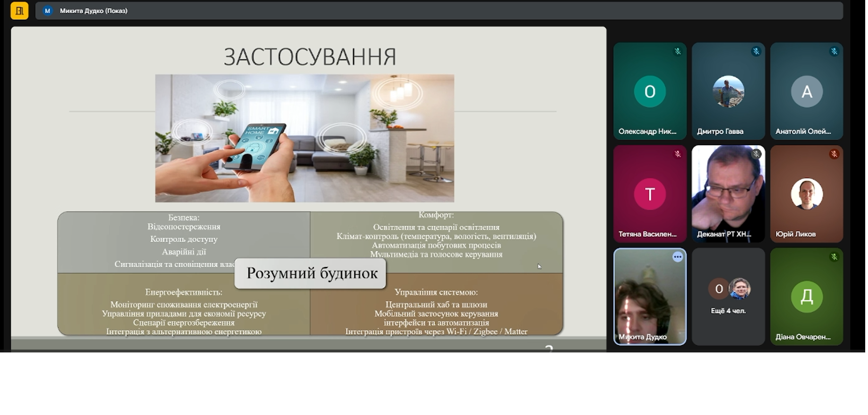Click the smart home image on slide
The height and width of the screenshot is (415, 868).
pos(304,138)
